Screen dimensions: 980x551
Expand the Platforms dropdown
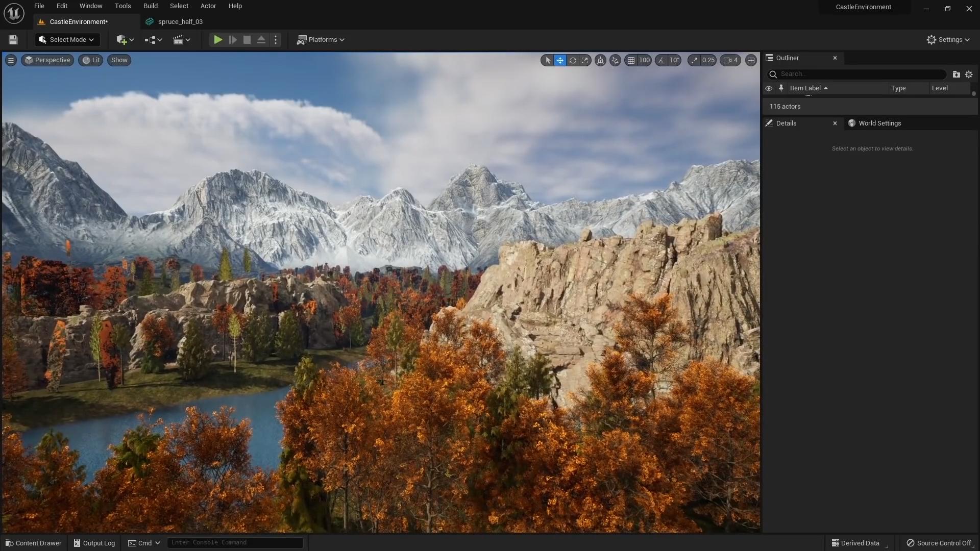click(321, 40)
